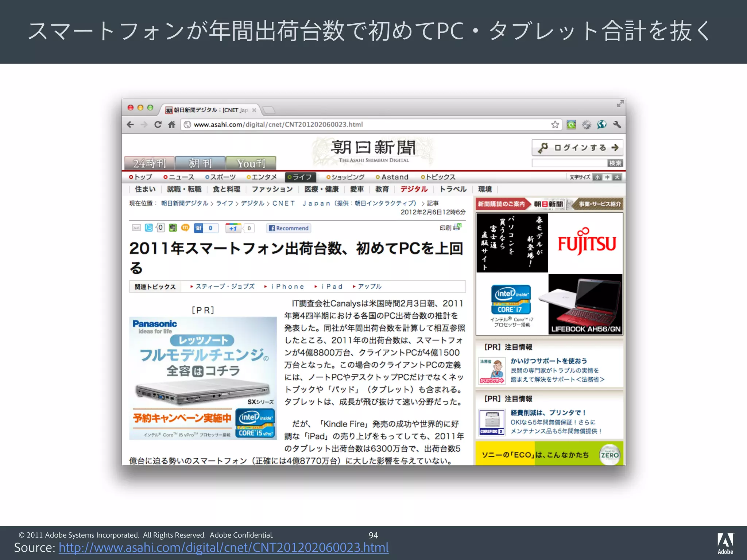The height and width of the screenshot is (560, 747).
Task: Open the 教育 sub-category
Action: (x=382, y=189)
